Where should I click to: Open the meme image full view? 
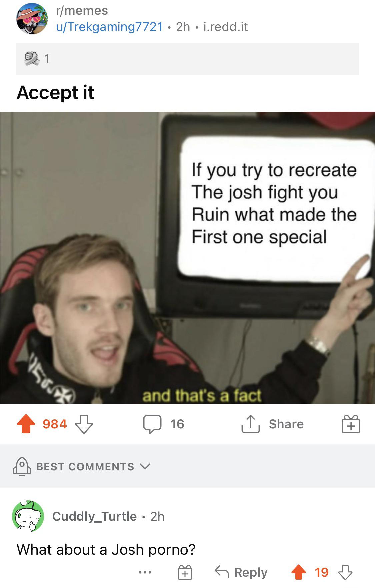[187, 258]
